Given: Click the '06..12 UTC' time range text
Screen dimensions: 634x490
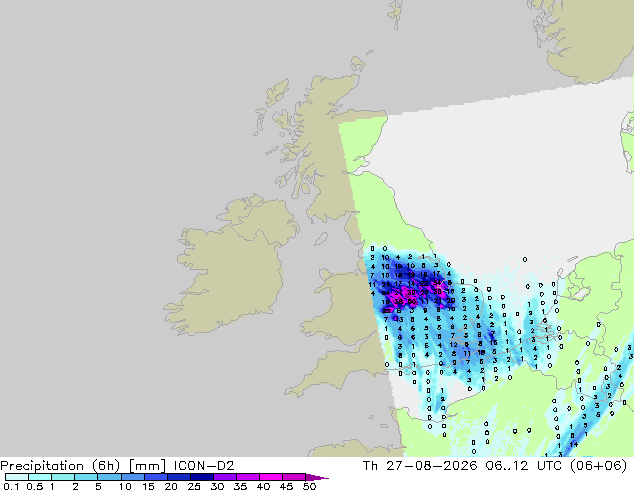Looking at the screenshot, I should point(523,465).
